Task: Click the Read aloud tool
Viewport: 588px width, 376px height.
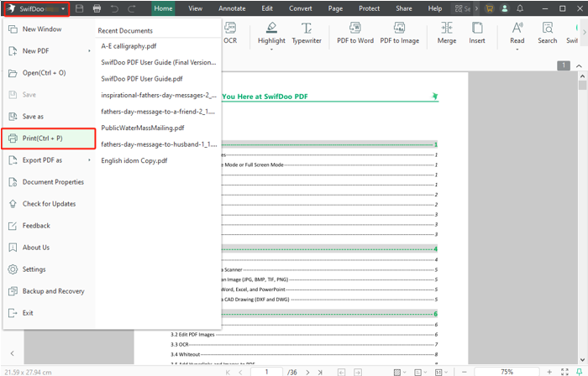Action: tap(517, 34)
